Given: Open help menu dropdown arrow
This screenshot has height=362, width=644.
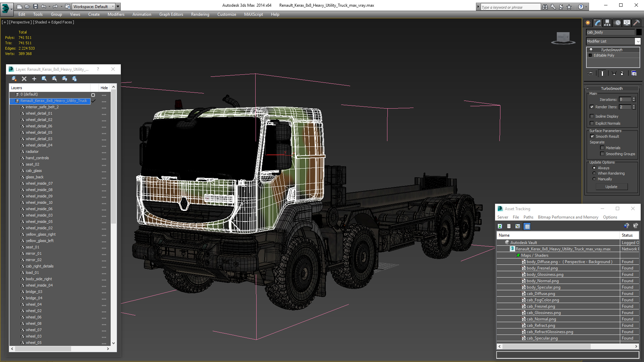Looking at the screenshot, I should 586,7.
